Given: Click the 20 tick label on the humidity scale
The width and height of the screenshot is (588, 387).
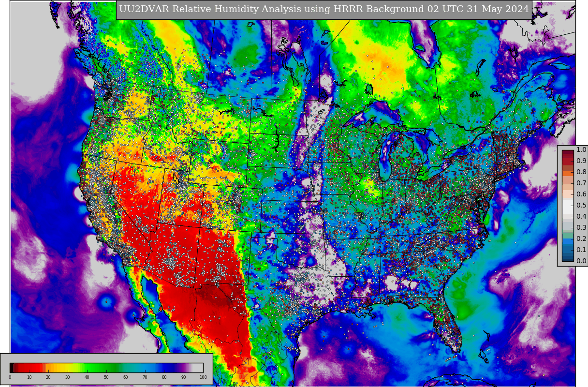Looking at the screenshot, I should point(48,377).
